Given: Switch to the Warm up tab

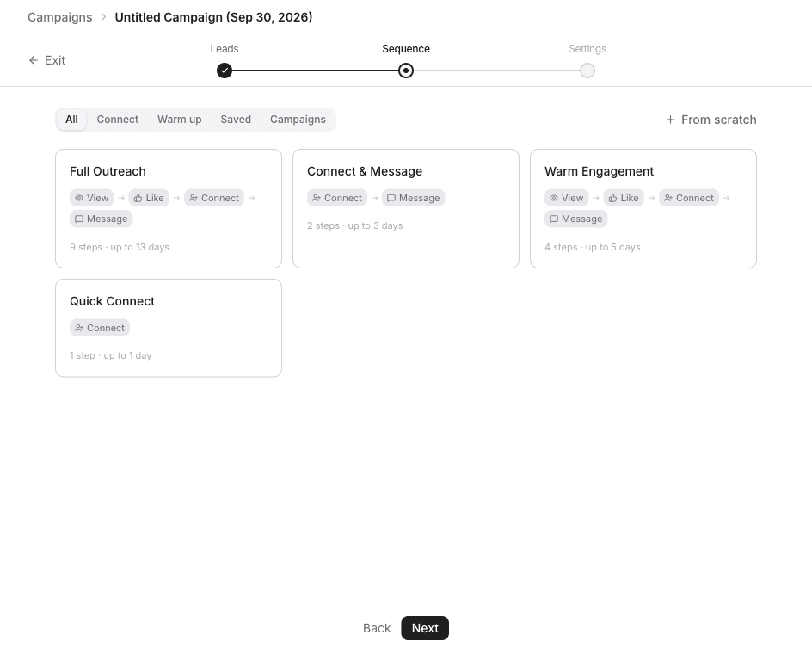Looking at the screenshot, I should point(180,119).
